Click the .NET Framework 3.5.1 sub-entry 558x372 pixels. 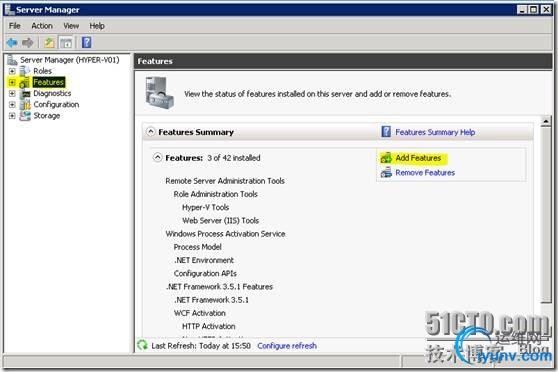coord(211,300)
